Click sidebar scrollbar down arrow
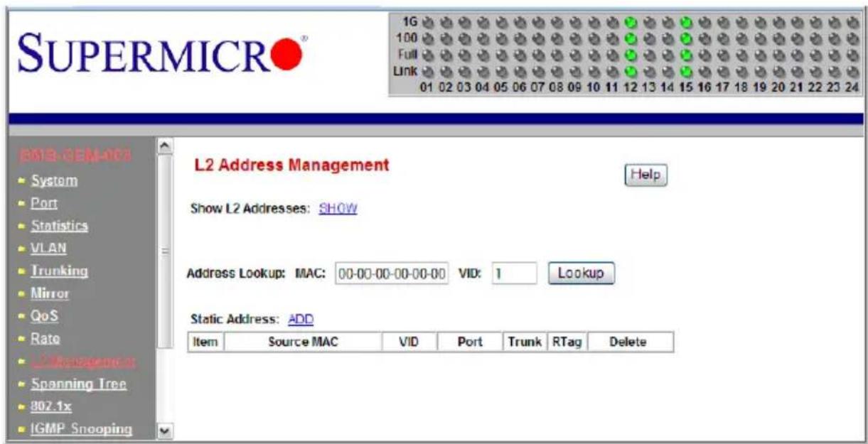868x444 pixels. click(x=165, y=431)
